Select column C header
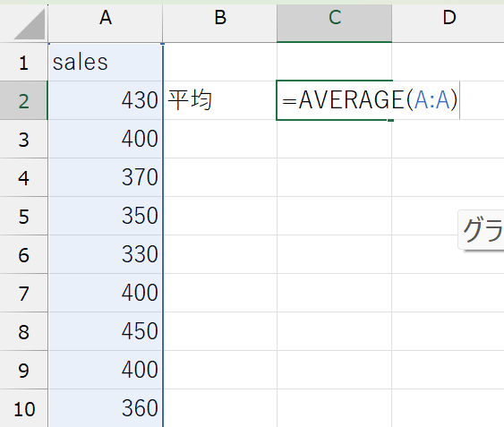 pos(334,23)
